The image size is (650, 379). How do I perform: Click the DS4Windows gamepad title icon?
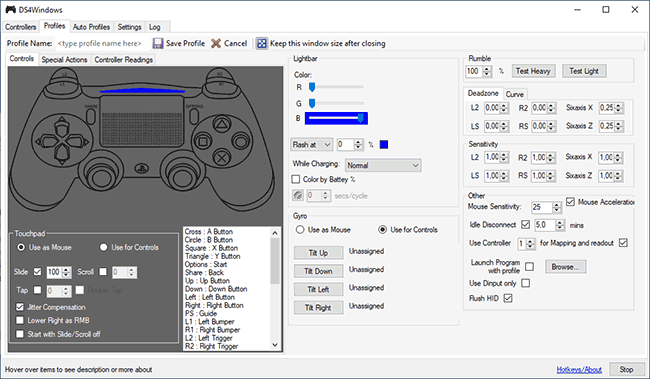10,10
